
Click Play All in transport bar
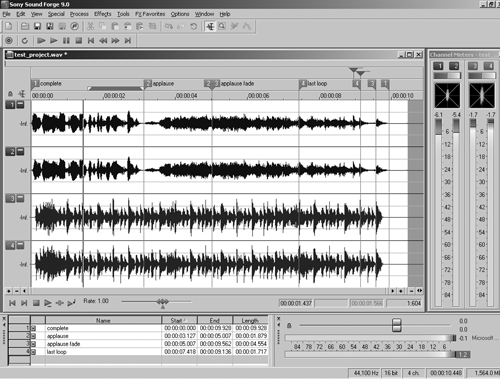tap(41, 41)
